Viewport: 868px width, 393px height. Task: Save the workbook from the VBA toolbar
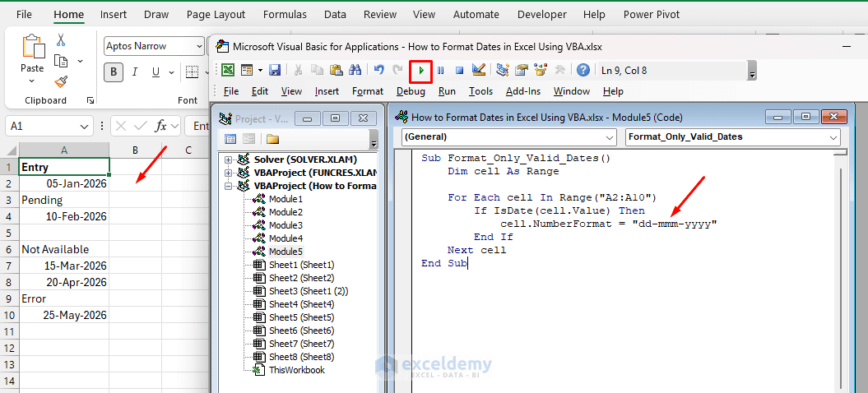pyautogui.click(x=275, y=71)
